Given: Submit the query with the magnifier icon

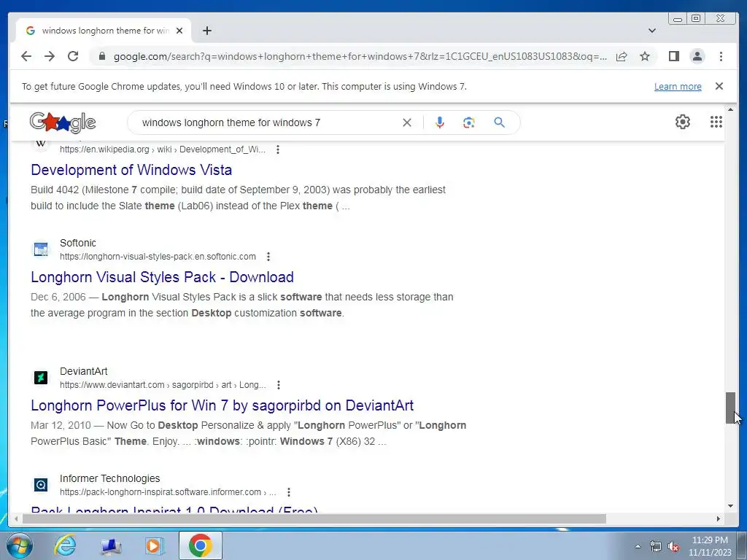Looking at the screenshot, I should click(499, 122).
